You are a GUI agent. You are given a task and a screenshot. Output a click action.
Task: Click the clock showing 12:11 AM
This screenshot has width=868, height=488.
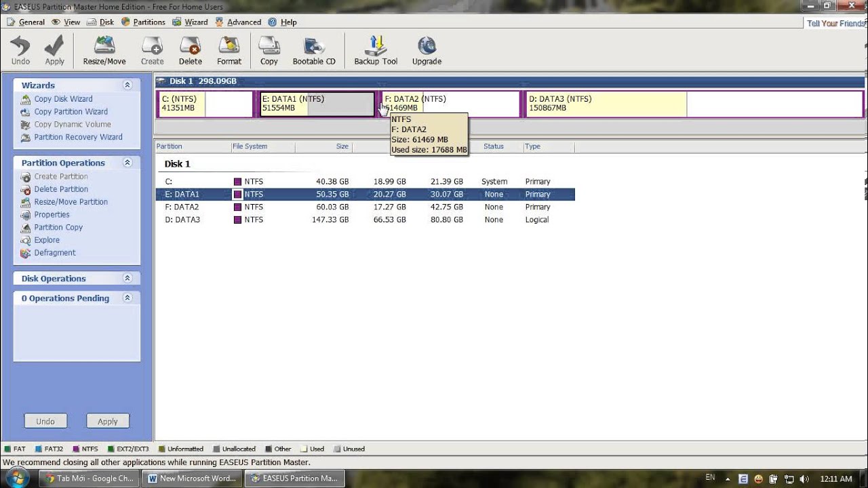point(835,479)
